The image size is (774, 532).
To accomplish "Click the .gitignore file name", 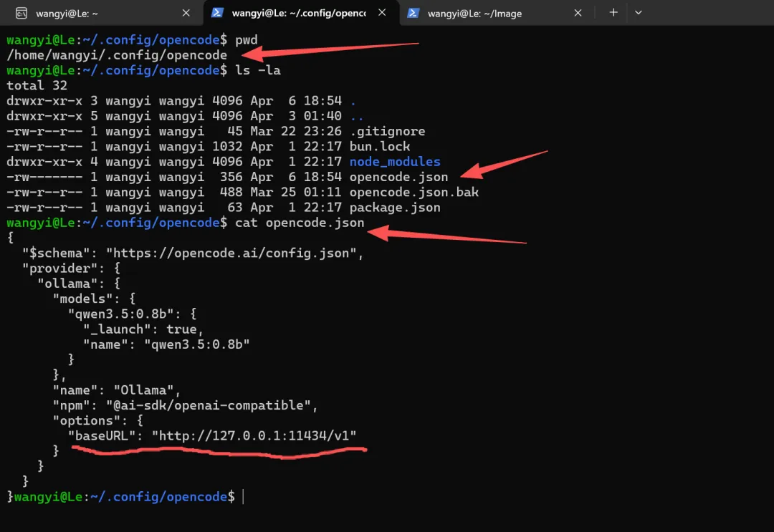I will (388, 131).
